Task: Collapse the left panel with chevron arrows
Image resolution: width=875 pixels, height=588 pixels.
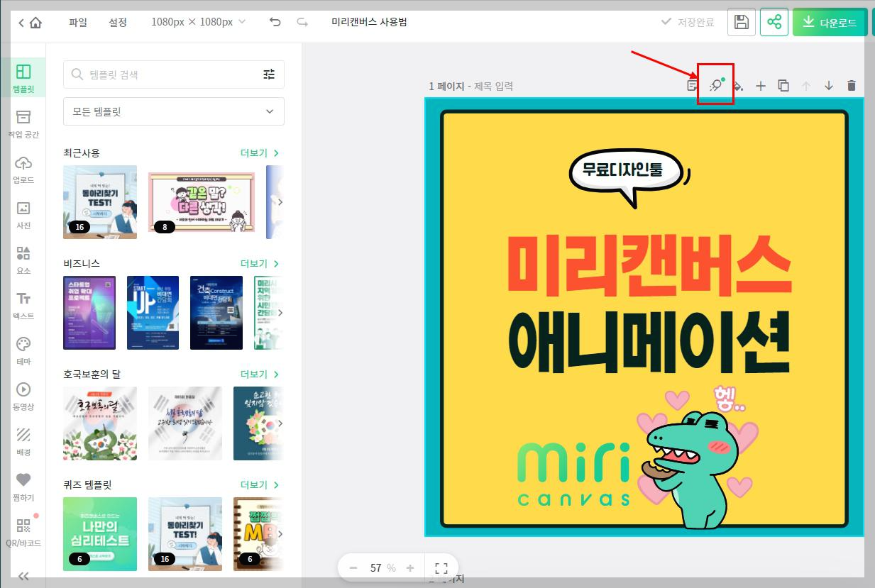Action: (x=23, y=575)
